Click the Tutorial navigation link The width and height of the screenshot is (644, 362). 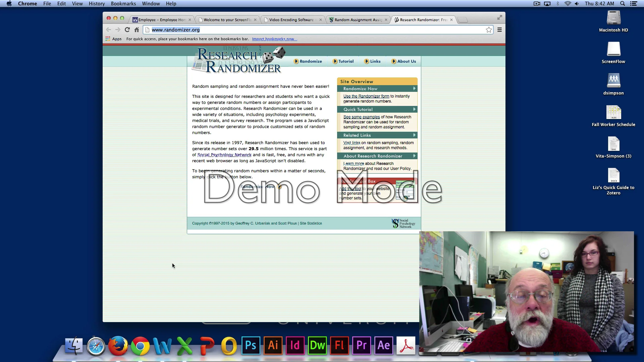pyautogui.click(x=343, y=61)
